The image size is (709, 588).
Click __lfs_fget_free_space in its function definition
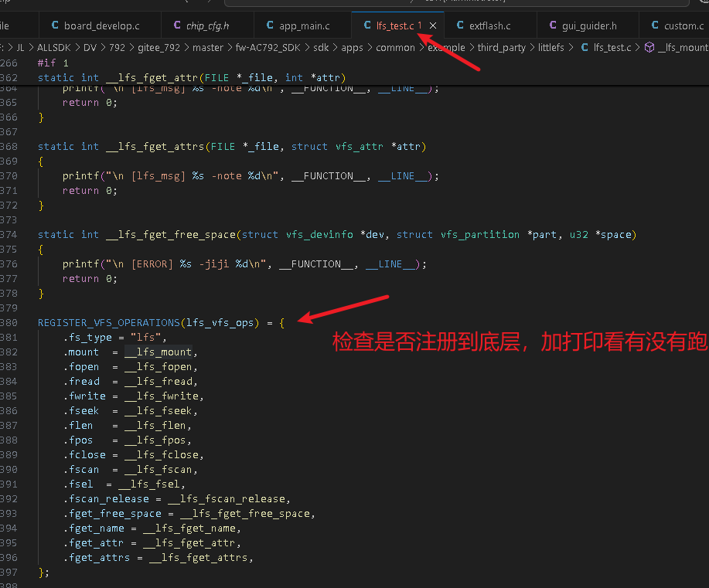pos(170,235)
